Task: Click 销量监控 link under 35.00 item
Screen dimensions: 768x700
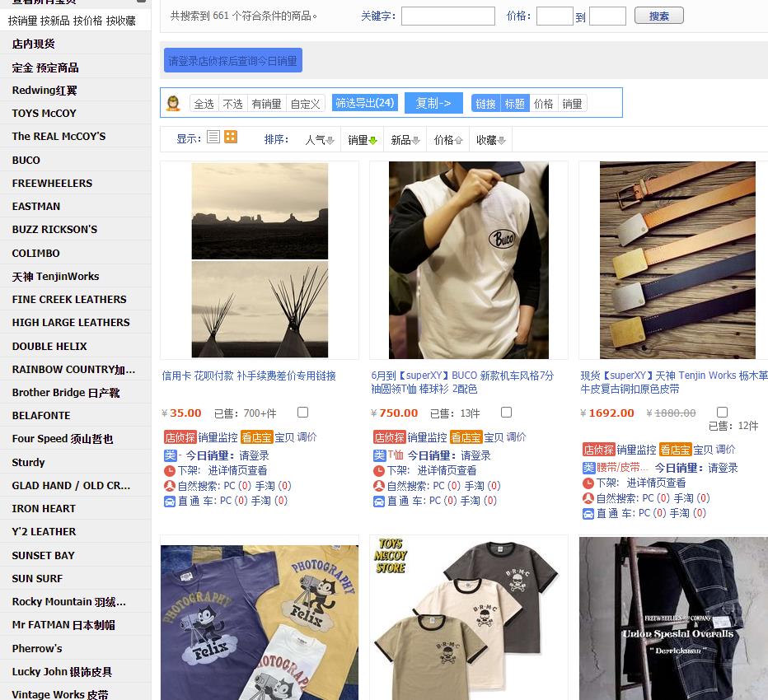Action: (218, 437)
